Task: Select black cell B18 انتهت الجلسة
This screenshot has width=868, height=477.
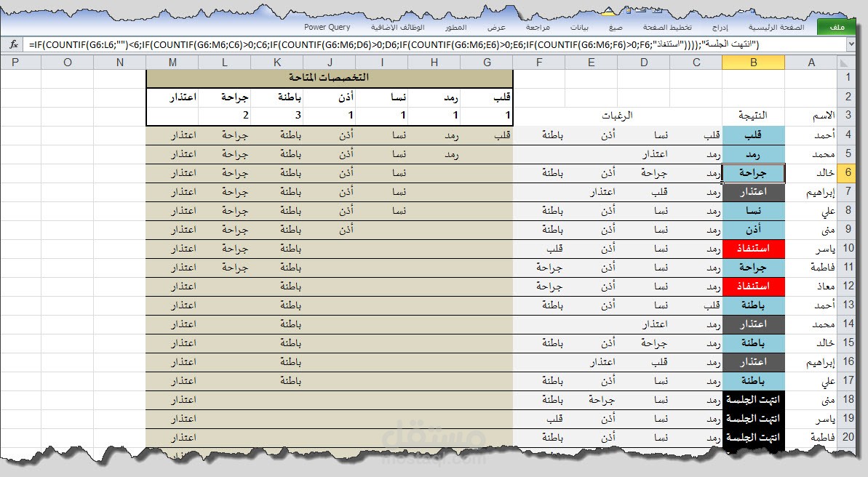Action: pyautogui.click(x=754, y=399)
